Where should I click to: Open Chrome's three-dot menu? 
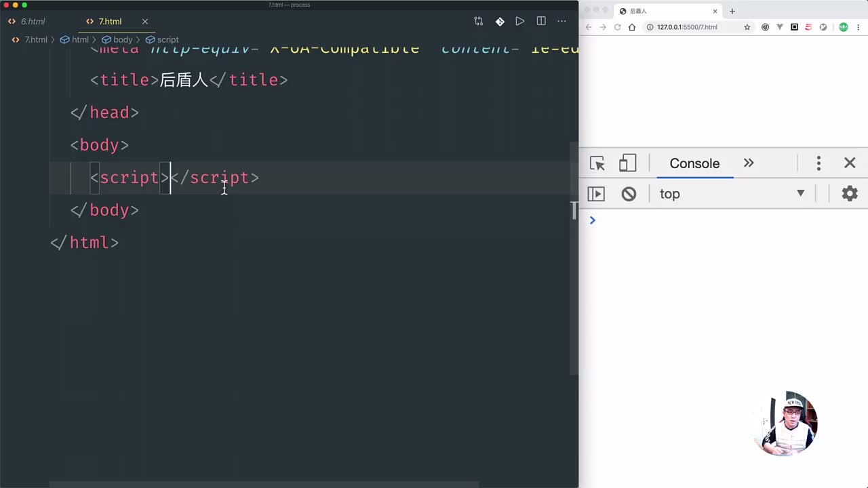[x=859, y=27]
